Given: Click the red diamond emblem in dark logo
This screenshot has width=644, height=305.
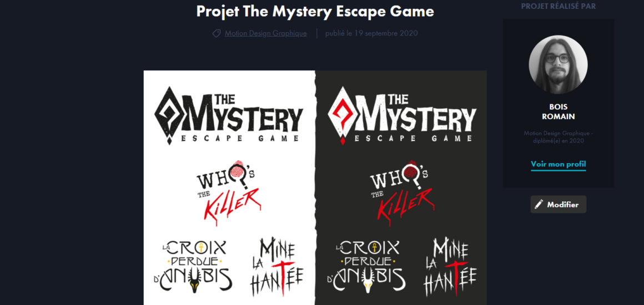Looking at the screenshot, I should [x=342, y=115].
